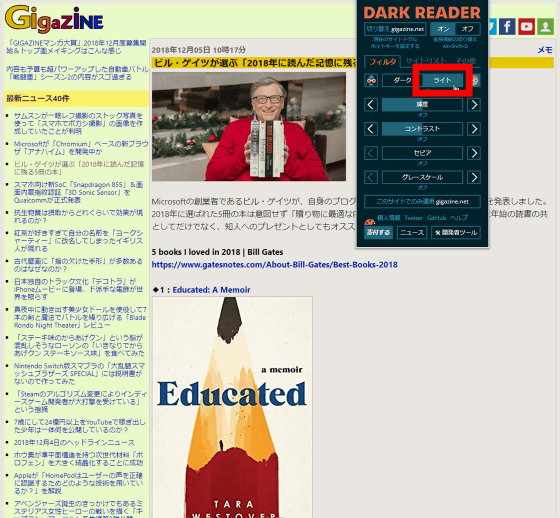The width and height of the screenshot is (560, 518).
Task: Open the Twitter link in Dark Reader
Action: pos(414,218)
